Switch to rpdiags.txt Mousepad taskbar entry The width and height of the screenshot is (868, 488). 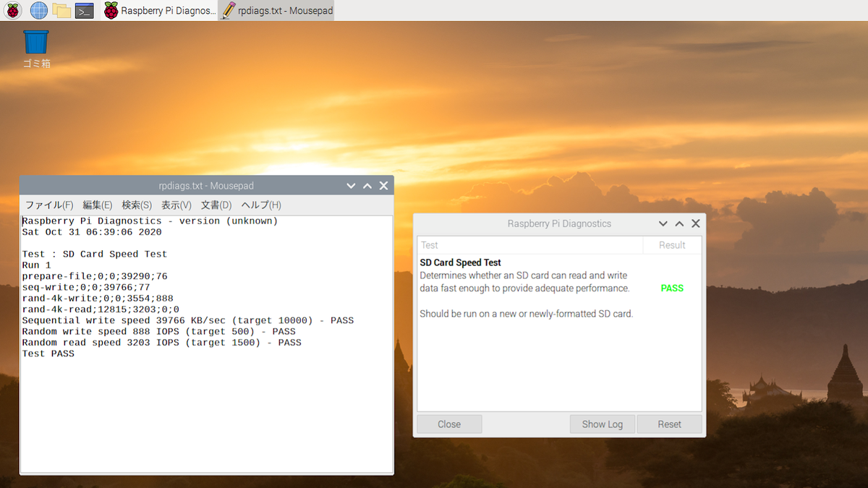click(276, 10)
